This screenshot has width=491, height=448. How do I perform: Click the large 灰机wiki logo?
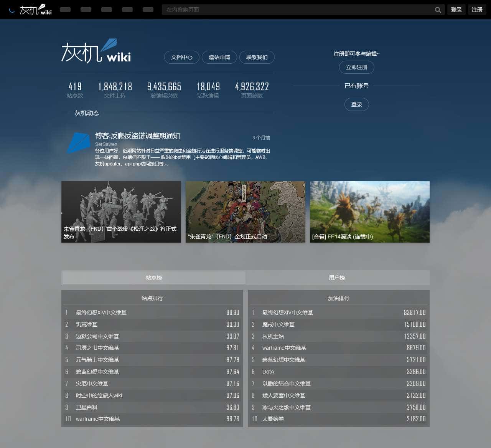click(96, 51)
